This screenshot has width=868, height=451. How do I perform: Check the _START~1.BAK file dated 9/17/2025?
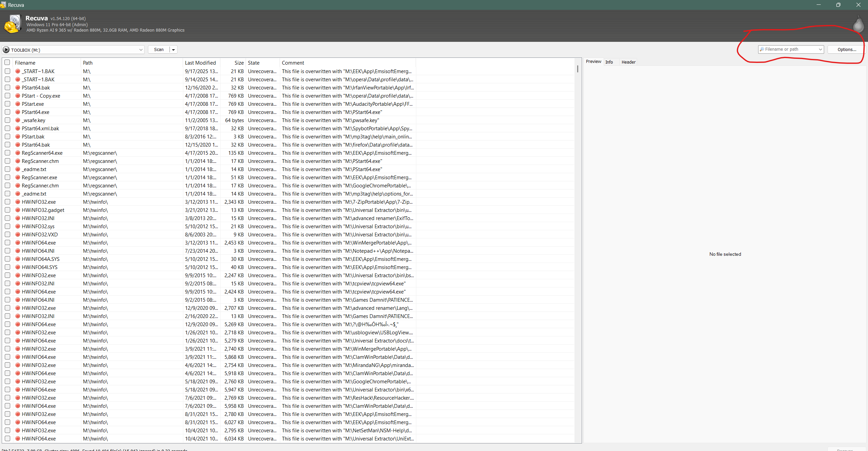(7, 71)
